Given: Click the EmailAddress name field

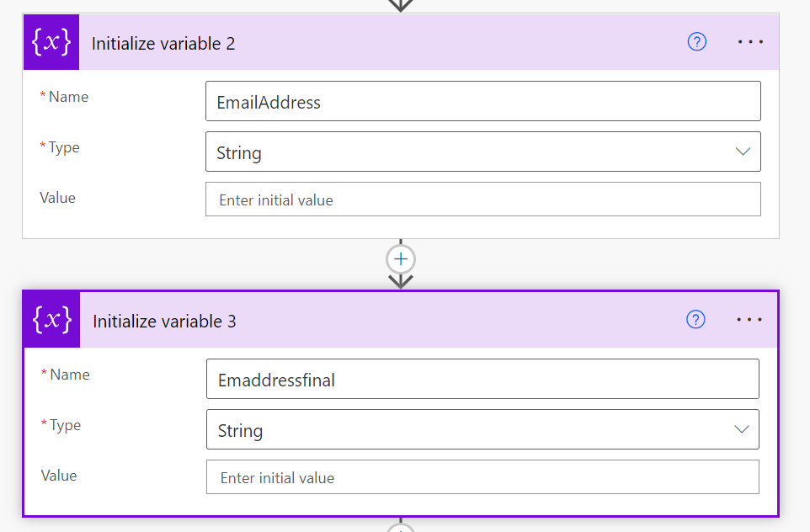Looking at the screenshot, I should point(482,102).
